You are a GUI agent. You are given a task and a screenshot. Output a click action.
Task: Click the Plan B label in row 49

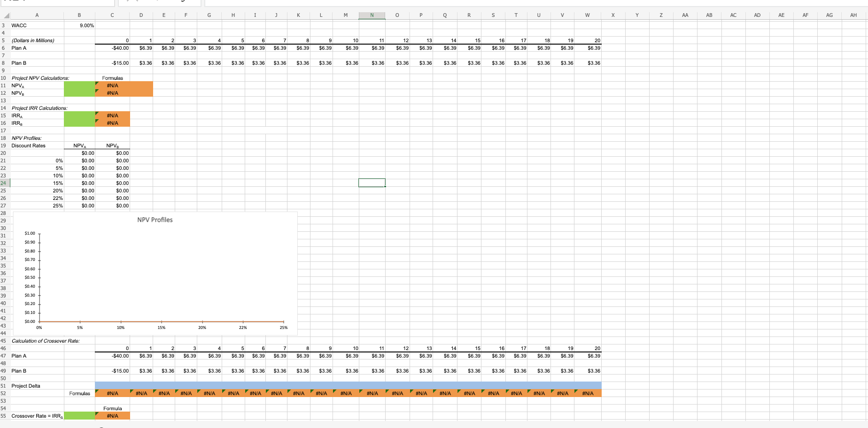tap(19, 371)
